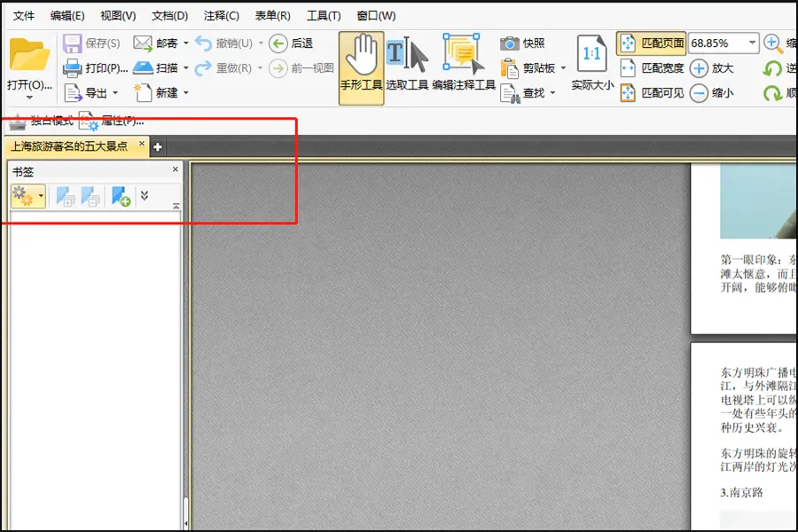The height and width of the screenshot is (532, 798).
Task: Click the 匹配宽度 fit width button
Action: click(652, 67)
